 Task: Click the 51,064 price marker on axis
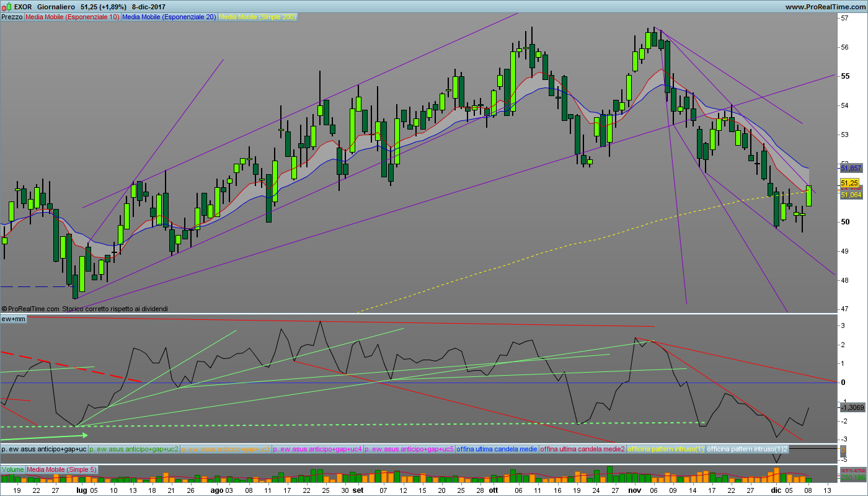851,195
